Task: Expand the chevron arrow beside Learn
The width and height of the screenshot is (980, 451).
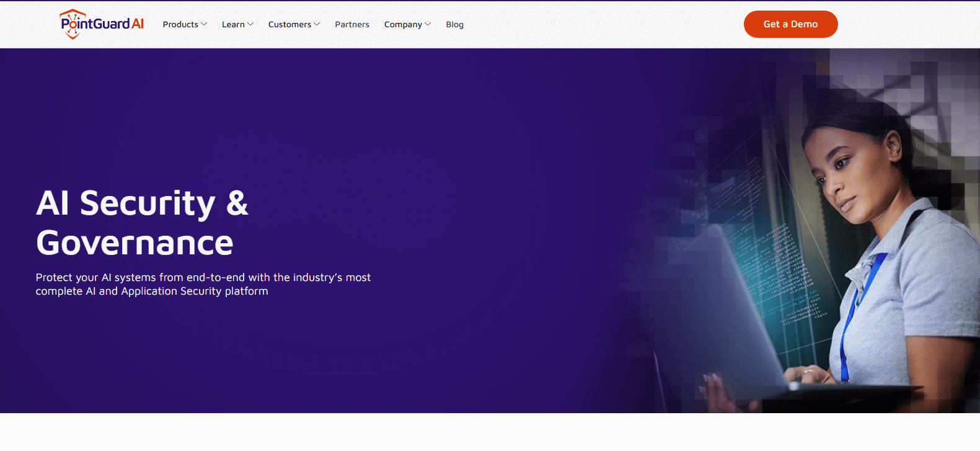Action: pos(250,24)
